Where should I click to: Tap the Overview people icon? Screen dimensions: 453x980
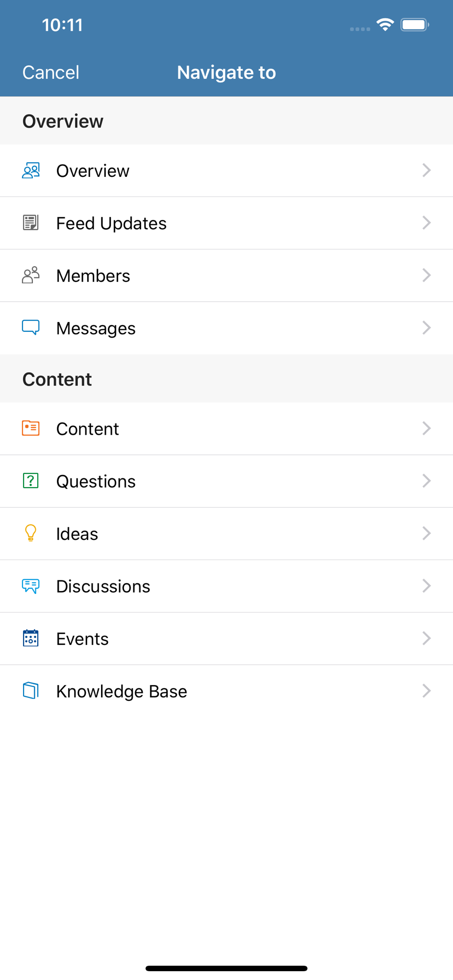click(x=30, y=171)
